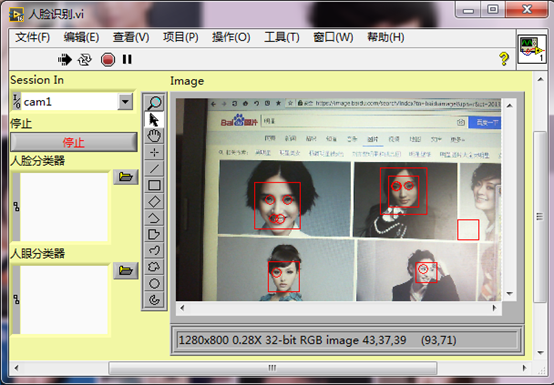Choose the Line drawing tool

[154, 168]
